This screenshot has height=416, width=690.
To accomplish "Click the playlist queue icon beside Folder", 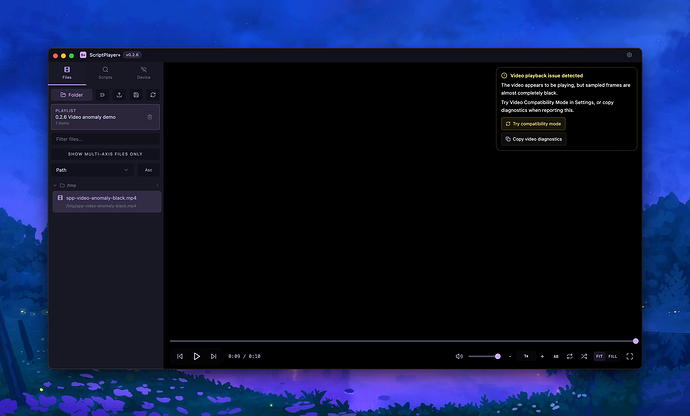I will coord(102,95).
